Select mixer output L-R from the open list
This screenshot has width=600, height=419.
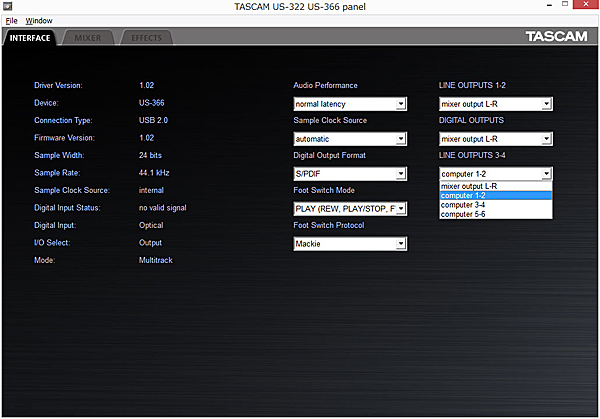[x=496, y=186]
